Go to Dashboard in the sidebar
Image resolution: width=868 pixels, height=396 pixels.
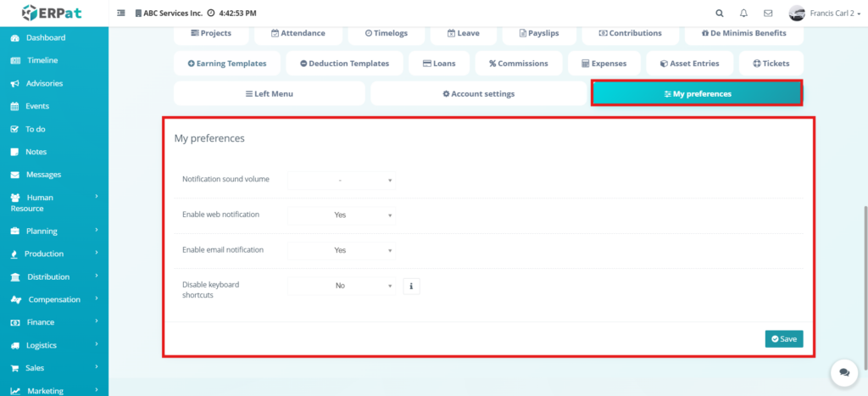point(45,38)
